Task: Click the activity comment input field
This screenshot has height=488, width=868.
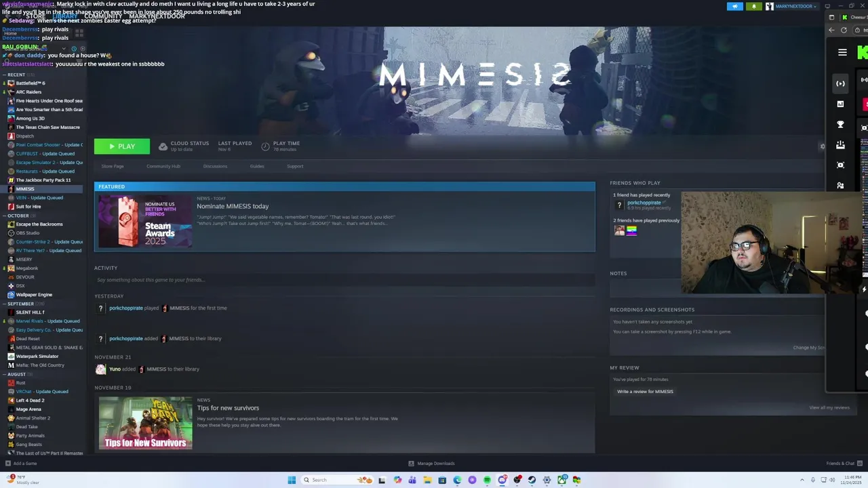Action: click(344, 280)
